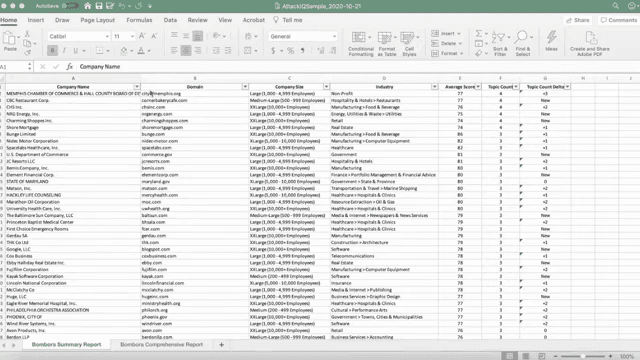
Task: Toggle align text left
Action: coord(174,51)
